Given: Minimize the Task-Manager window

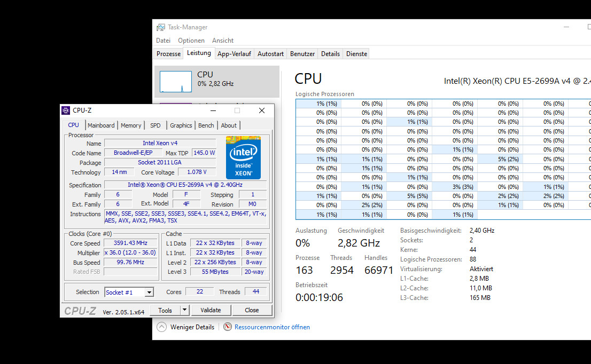Looking at the screenshot, I should (x=566, y=27).
